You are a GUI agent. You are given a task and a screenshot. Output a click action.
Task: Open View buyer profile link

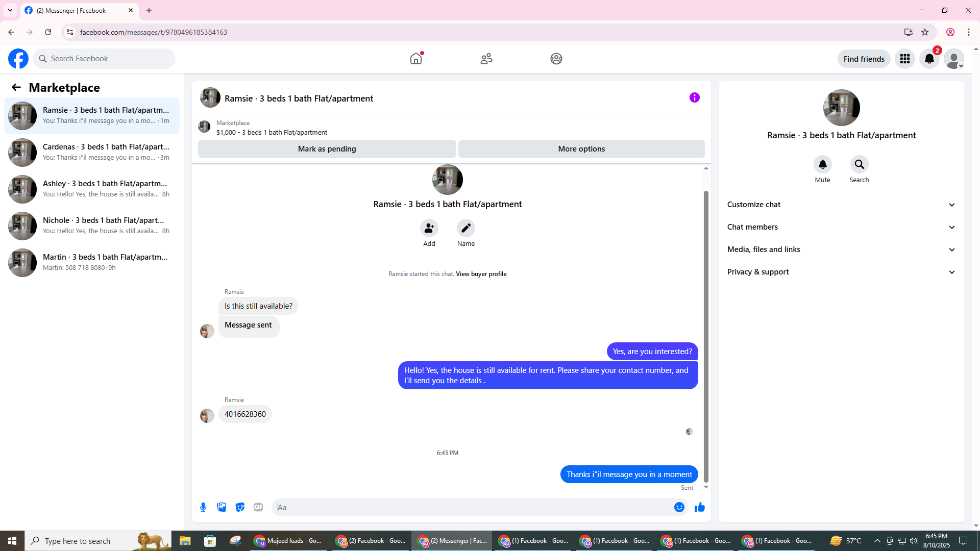(x=481, y=274)
